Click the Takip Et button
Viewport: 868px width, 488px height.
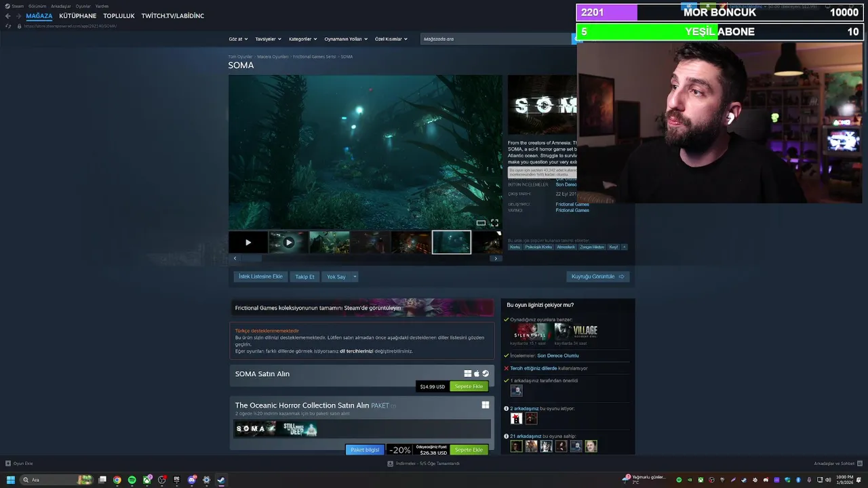pos(304,277)
